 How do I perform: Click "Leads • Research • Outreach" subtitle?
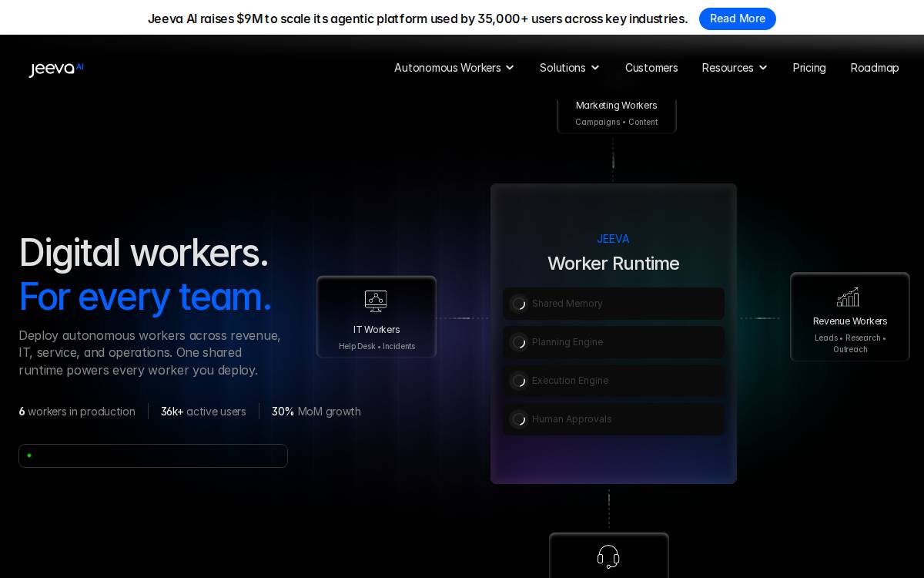pyautogui.click(x=850, y=344)
